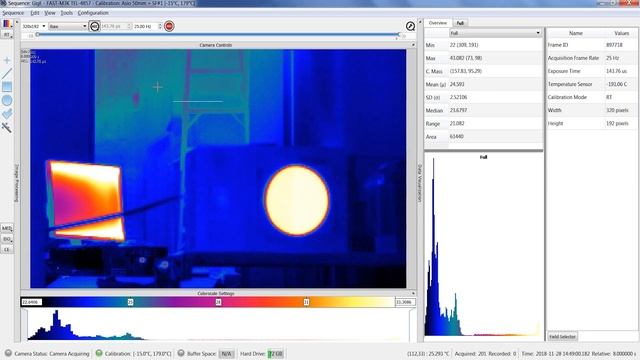The height and width of the screenshot is (360, 640).
Task: Click the Buffer Space status light
Action: 181,353
